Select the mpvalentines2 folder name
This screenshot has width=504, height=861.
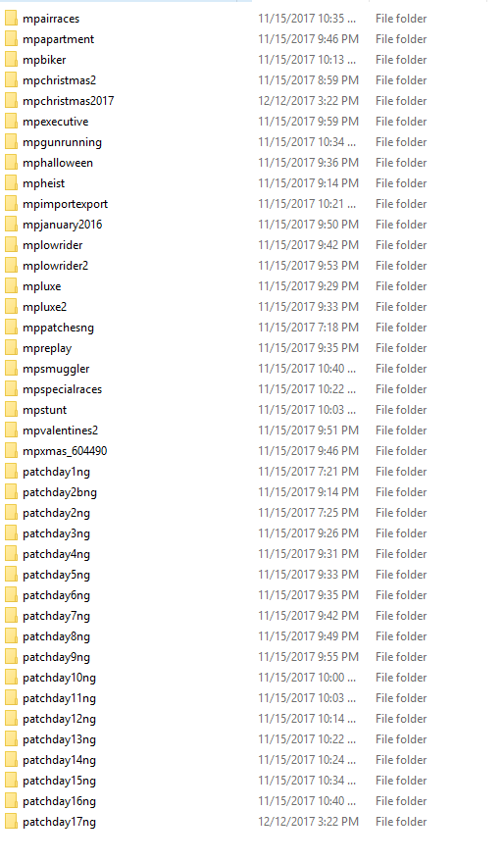coord(61,430)
